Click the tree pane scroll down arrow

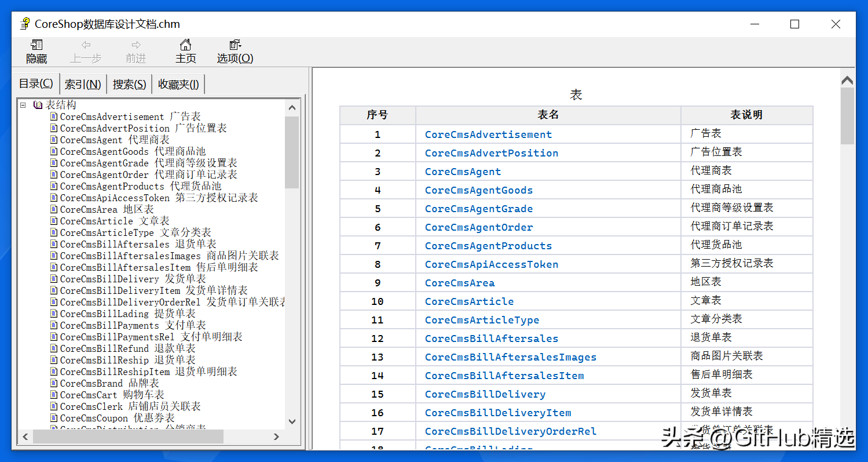pyautogui.click(x=292, y=421)
